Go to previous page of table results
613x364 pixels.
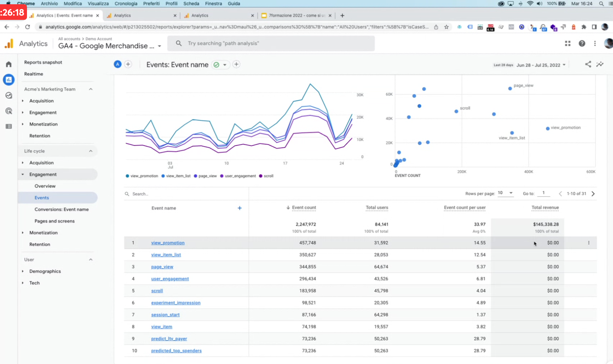(560, 194)
